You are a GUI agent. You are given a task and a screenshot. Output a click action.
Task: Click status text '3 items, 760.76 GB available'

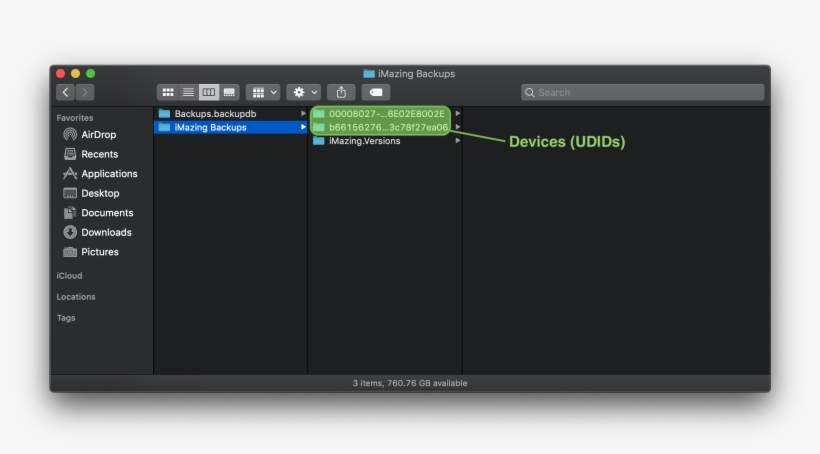410,383
